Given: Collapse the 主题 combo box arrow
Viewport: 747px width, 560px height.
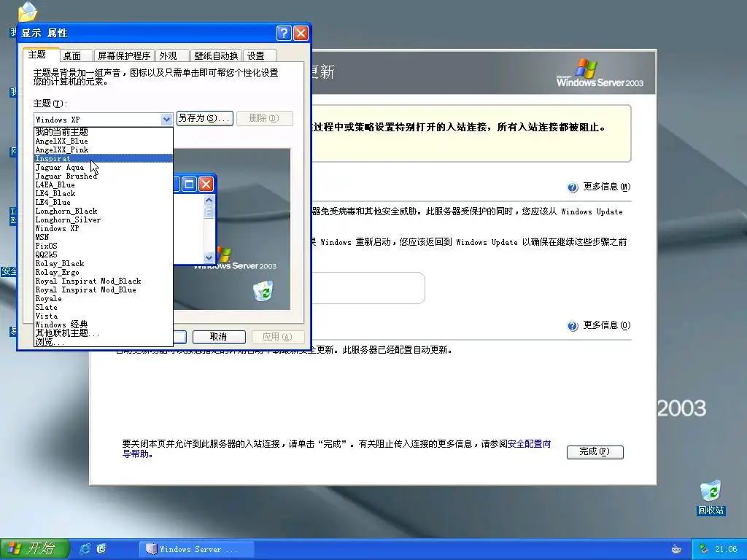Looking at the screenshot, I should tap(166, 120).
